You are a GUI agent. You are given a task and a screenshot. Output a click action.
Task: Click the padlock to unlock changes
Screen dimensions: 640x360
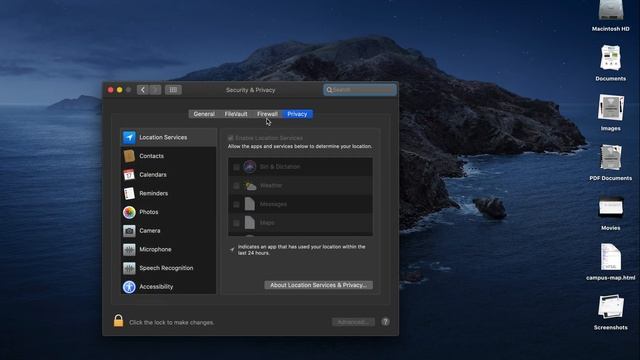[118, 321]
